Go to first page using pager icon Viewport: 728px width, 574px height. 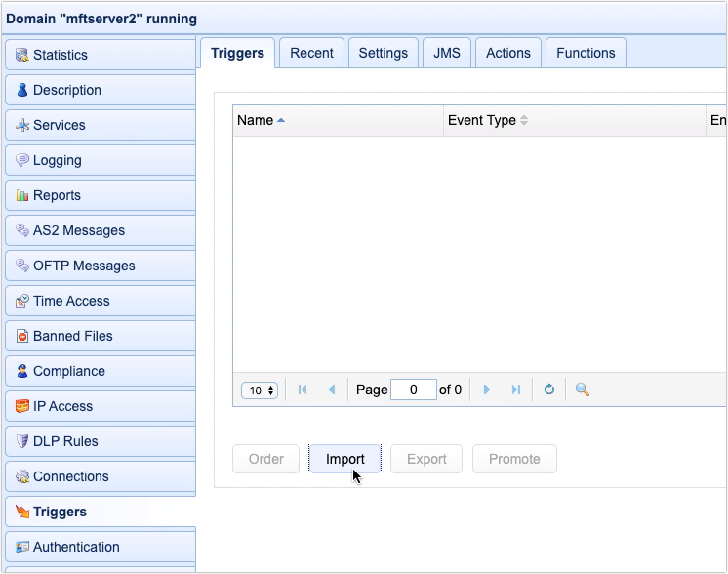[x=303, y=389]
